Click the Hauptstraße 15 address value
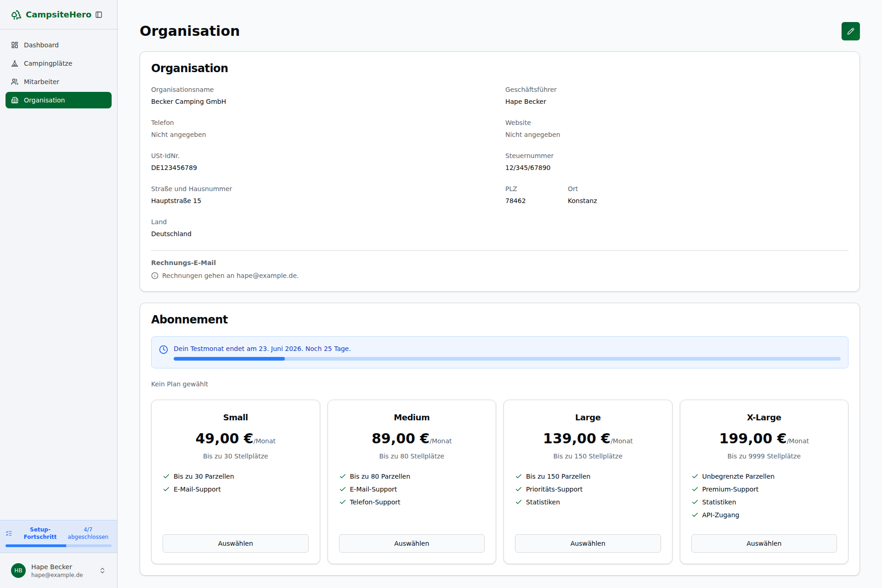 click(176, 201)
